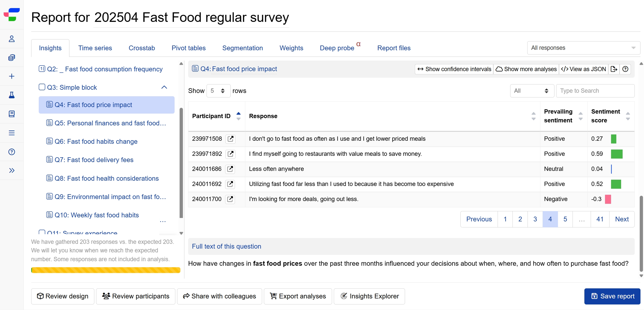Open the database coins sidebar icon

click(12, 58)
